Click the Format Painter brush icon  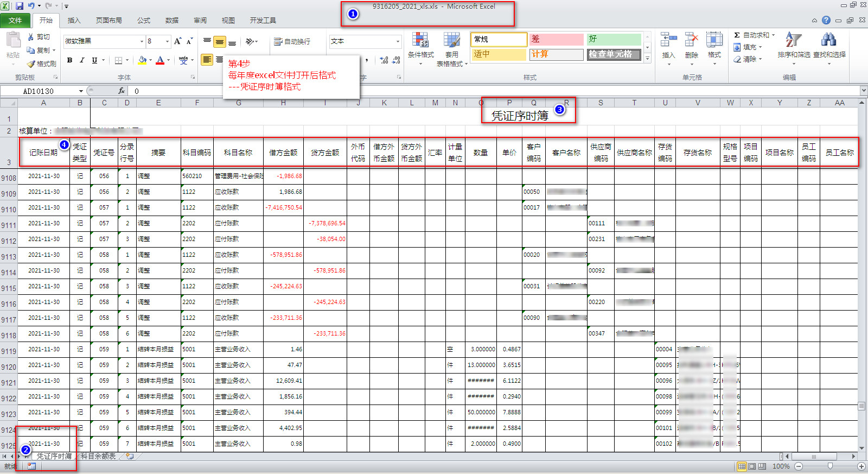click(31, 64)
